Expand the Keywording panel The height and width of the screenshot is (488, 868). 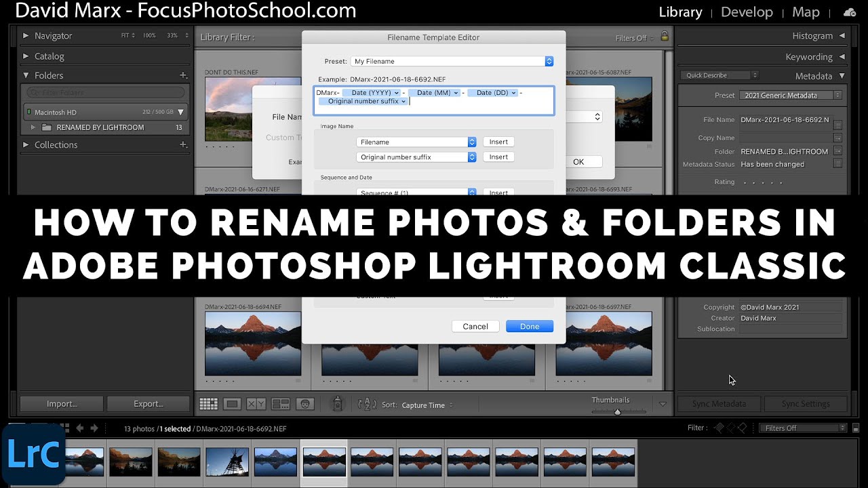click(x=842, y=57)
